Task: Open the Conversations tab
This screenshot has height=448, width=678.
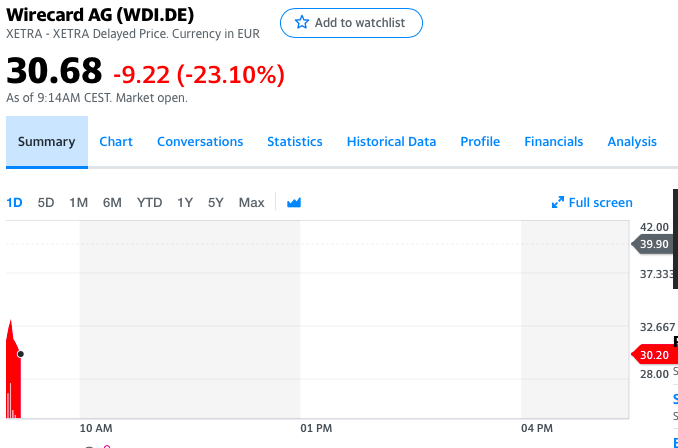Action: pos(200,142)
